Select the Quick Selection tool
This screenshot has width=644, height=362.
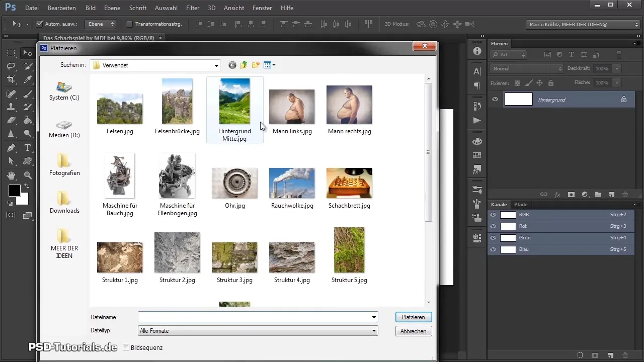[28, 66]
